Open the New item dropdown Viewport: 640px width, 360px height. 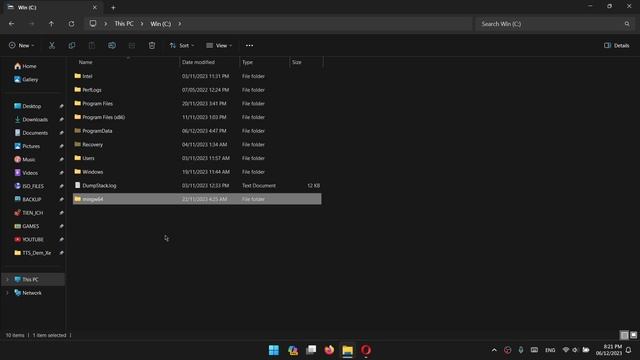coord(22,45)
